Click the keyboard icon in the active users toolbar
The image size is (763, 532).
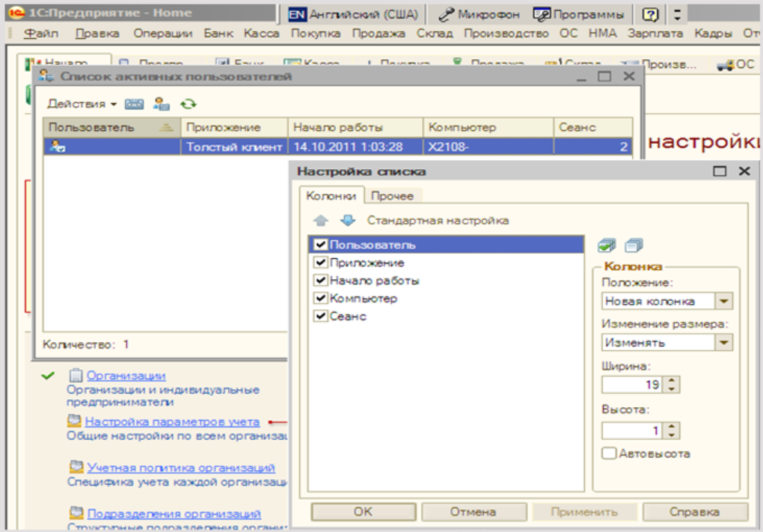(135, 104)
